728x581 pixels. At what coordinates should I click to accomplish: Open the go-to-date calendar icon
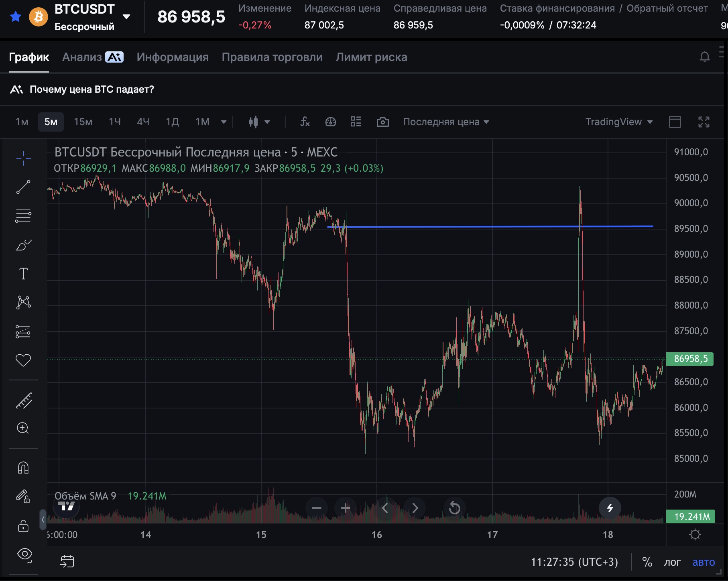(x=67, y=561)
